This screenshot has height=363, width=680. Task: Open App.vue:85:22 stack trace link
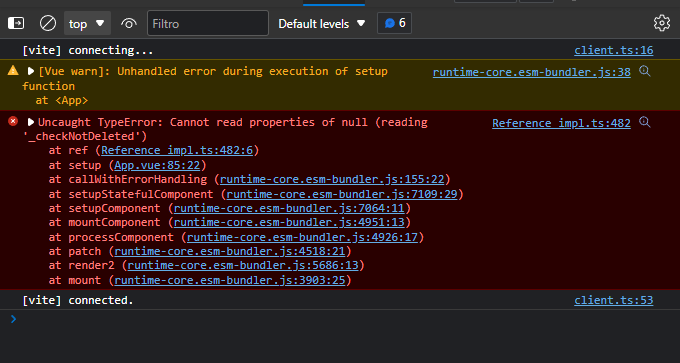coord(157,165)
